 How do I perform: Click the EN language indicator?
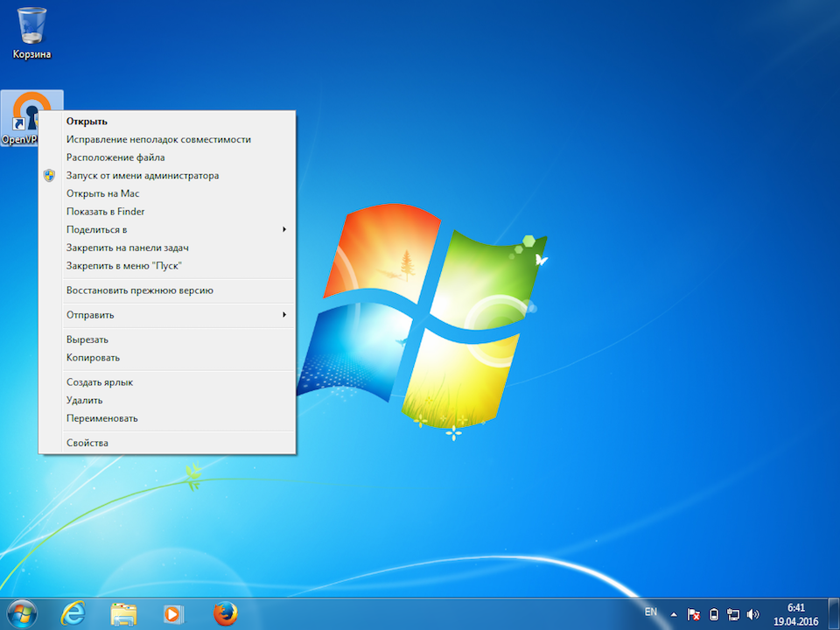coord(650,612)
